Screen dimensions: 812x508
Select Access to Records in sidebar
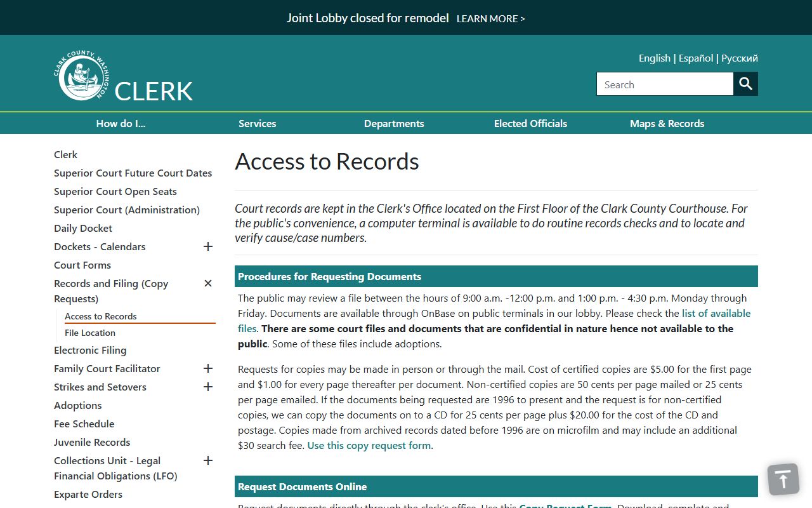pos(101,316)
